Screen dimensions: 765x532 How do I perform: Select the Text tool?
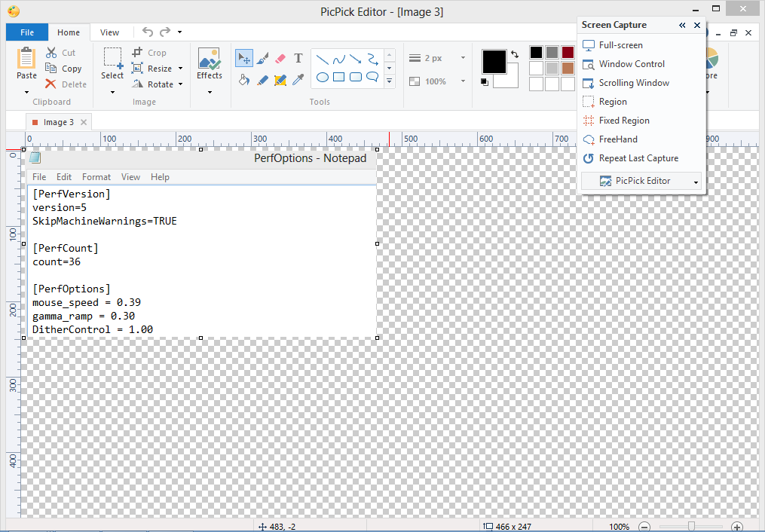(x=298, y=59)
